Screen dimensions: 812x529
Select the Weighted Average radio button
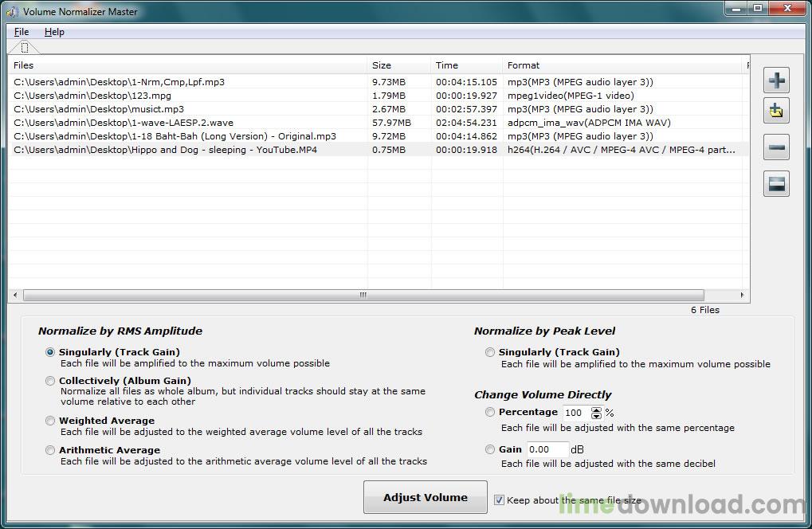(x=49, y=421)
